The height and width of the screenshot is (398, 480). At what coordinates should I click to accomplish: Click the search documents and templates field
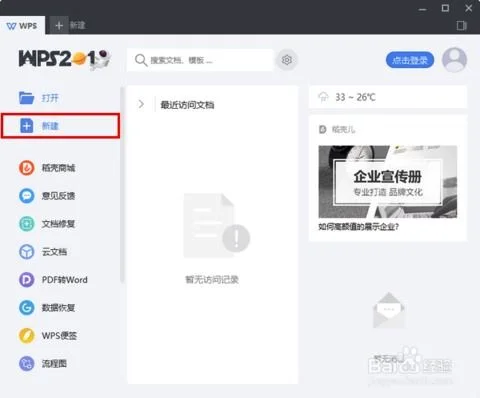tap(200, 60)
